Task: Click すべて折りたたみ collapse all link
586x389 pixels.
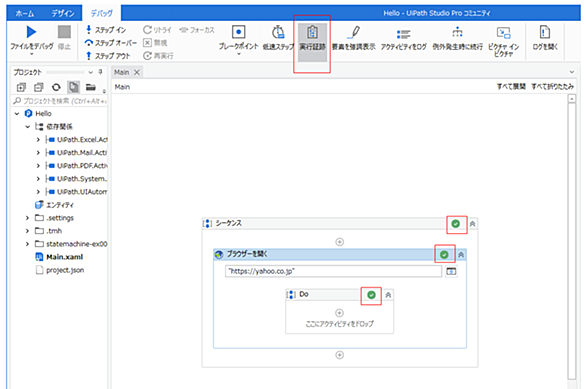Action: click(x=552, y=87)
